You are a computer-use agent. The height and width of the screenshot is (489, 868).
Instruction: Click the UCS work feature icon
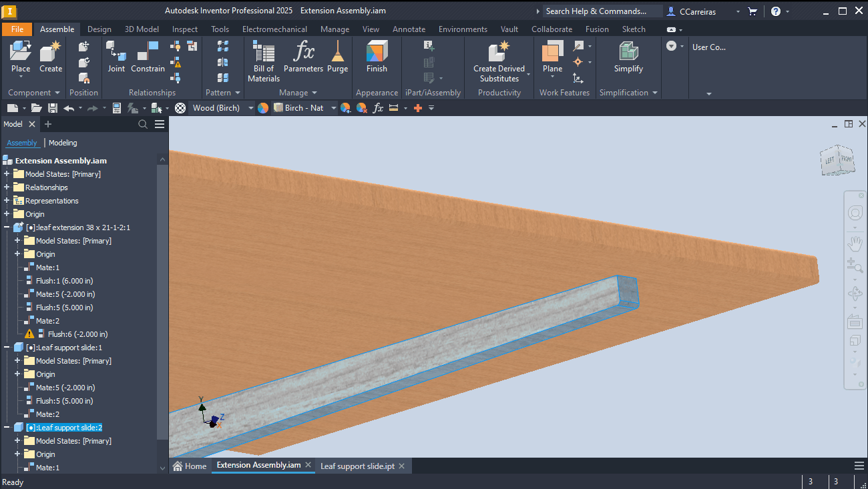[x=578, y=78]
